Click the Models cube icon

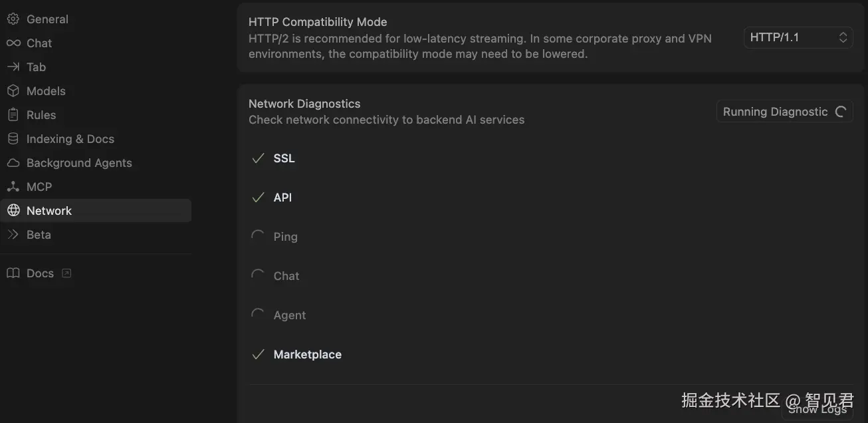(x=13, y=91)
